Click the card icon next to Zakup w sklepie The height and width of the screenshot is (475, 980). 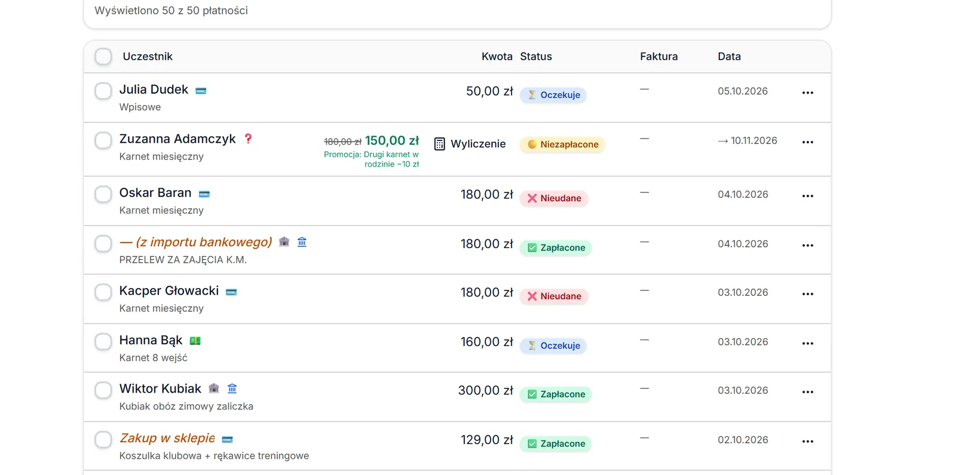(227, 439)
